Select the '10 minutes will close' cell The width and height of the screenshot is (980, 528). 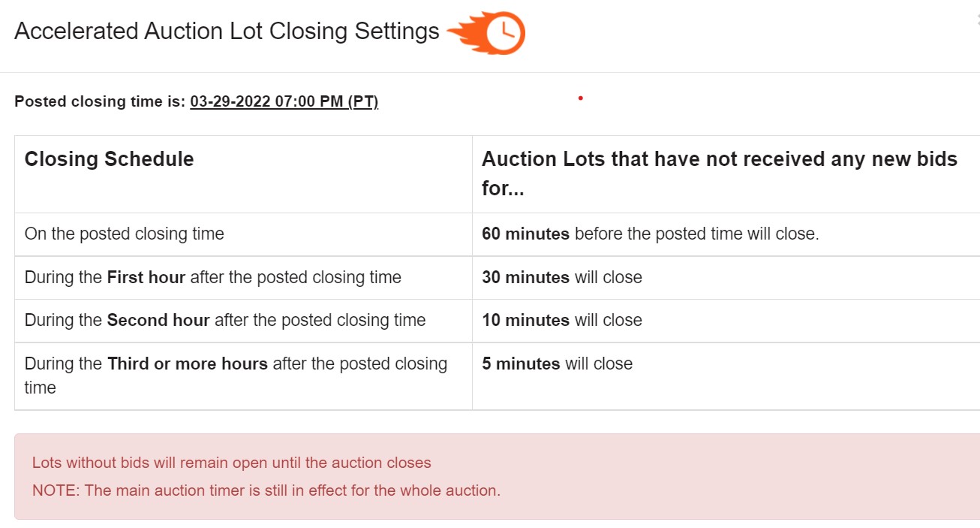click(x=726, y=321)
